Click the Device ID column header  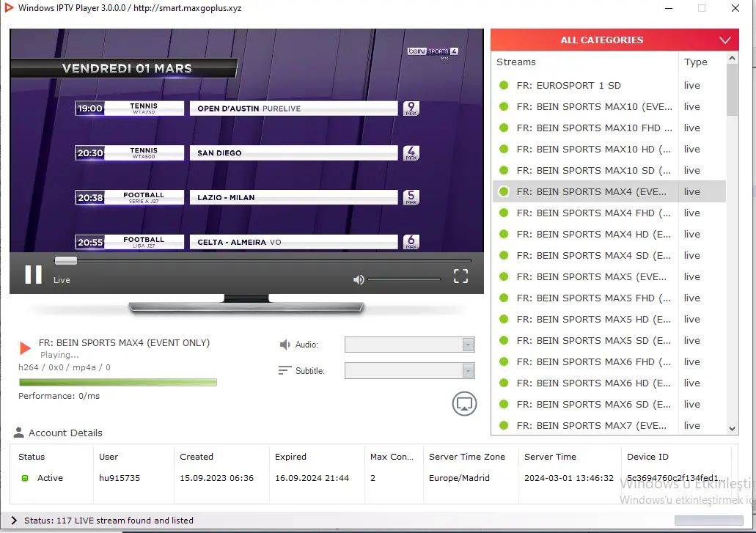pos(647,456)
